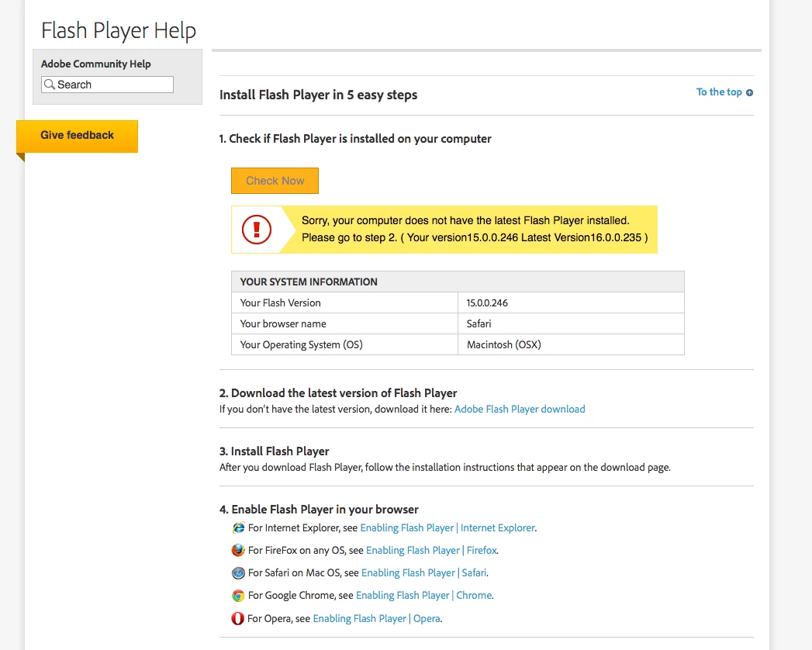
Task: Click the Google Chrome icon
Action: click(x=238, y=596)
